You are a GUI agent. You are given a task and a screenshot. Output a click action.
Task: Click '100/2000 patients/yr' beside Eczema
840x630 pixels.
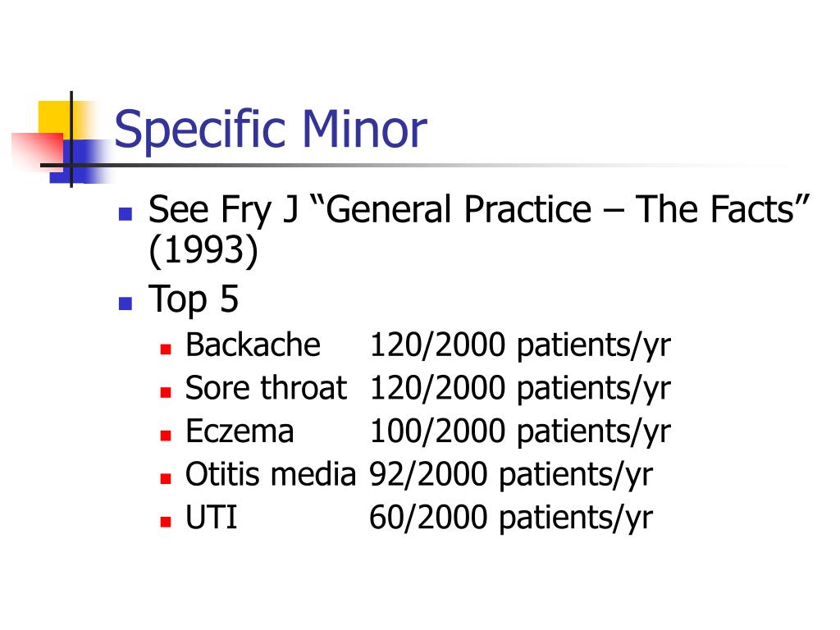pyautogui.click(x=520, y=431)
